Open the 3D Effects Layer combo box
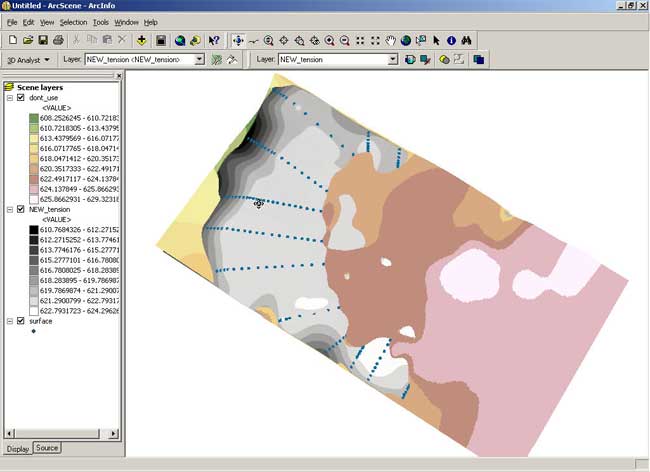The width and height of the screenshot is (650, 472). click(338, 60)
